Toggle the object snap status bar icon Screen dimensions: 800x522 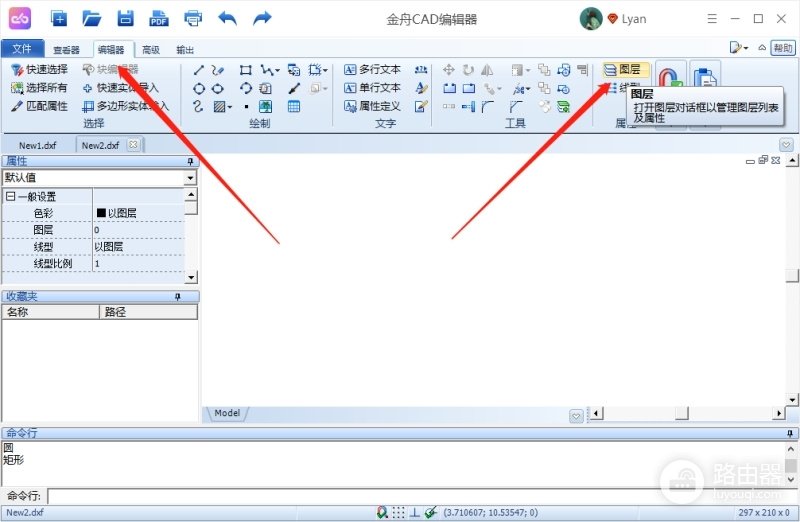click(x=382, y=512)
